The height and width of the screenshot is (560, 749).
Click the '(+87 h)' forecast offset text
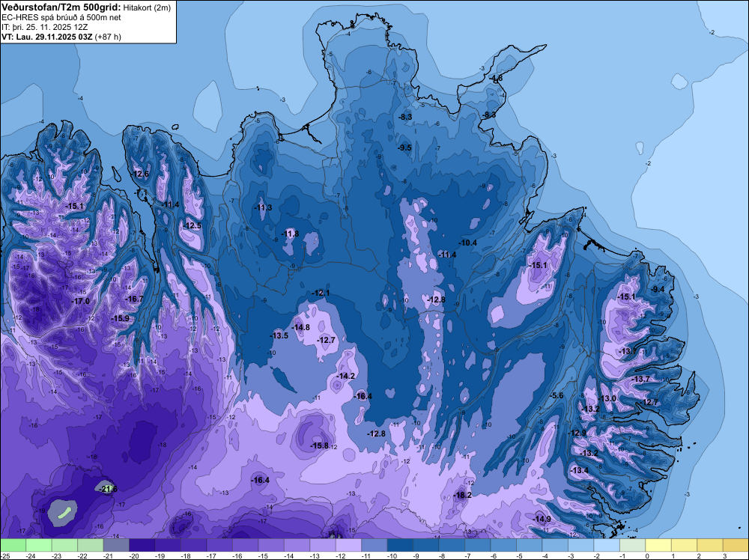(108, 37)
